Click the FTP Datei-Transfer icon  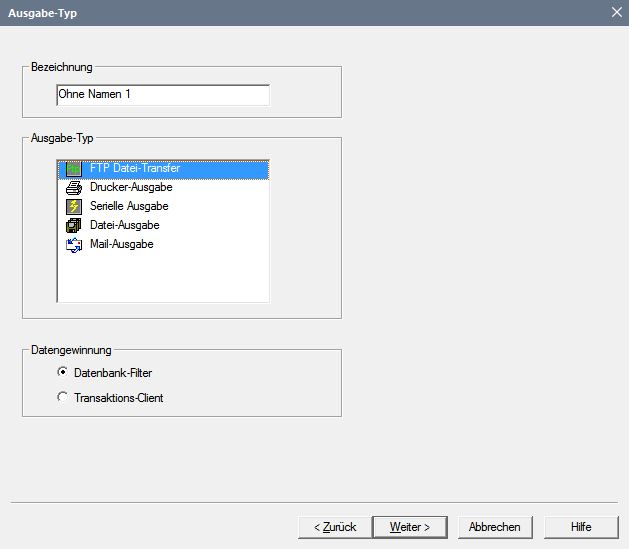[73, 169]
